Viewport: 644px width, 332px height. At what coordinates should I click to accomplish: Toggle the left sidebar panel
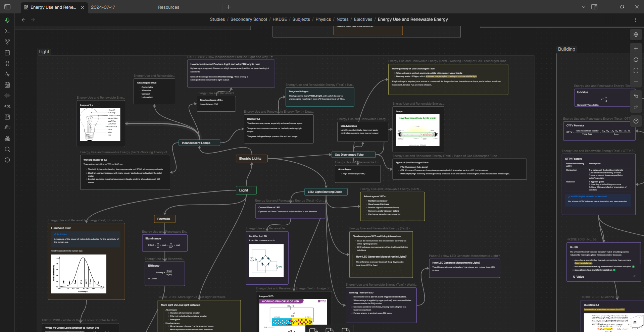(7, 7)
